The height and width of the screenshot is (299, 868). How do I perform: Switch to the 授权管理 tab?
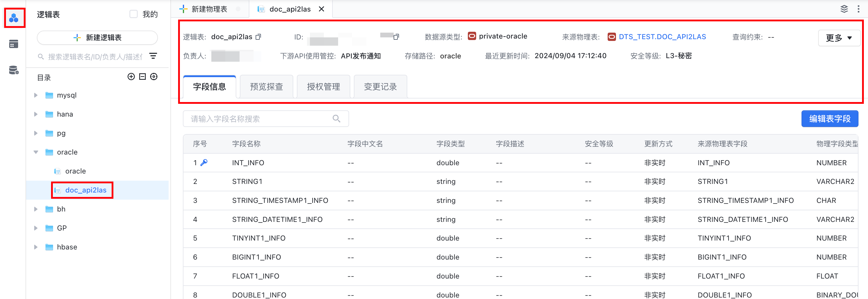tap(324, 87)
